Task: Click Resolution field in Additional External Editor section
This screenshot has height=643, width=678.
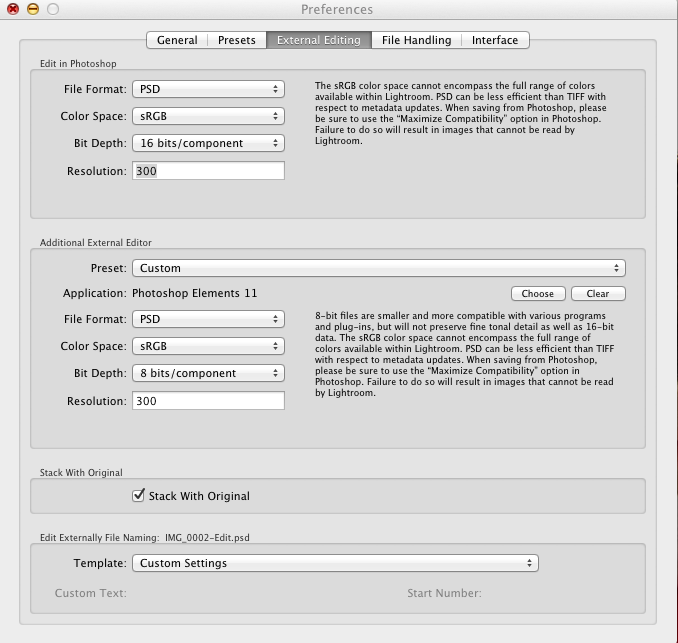Action: pyautogui.click(x=208, y=401)
